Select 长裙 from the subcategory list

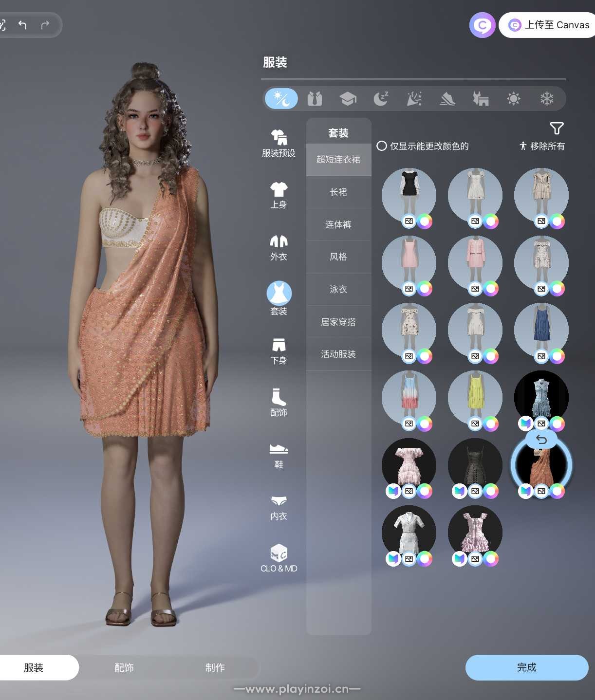[338, 192]
